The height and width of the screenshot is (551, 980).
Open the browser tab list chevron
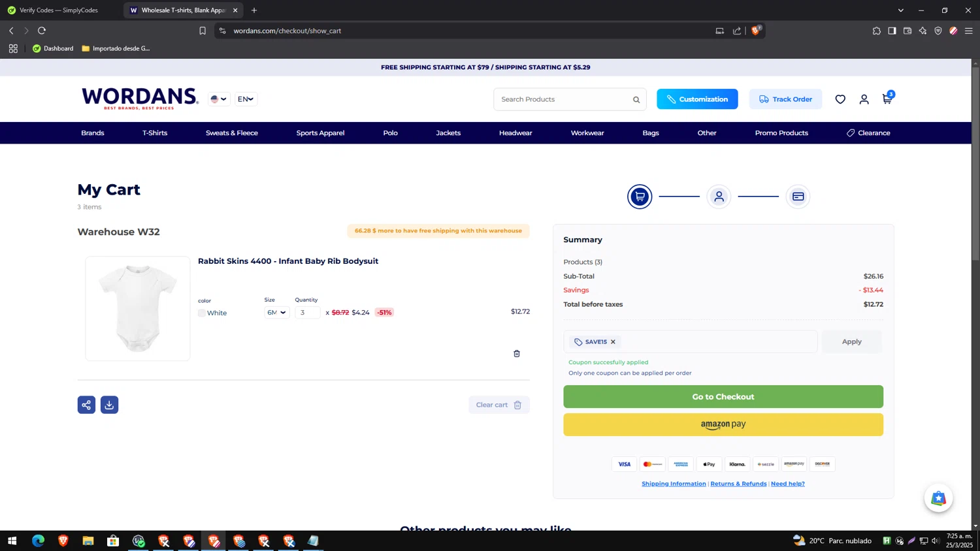(x=900, y=10)
